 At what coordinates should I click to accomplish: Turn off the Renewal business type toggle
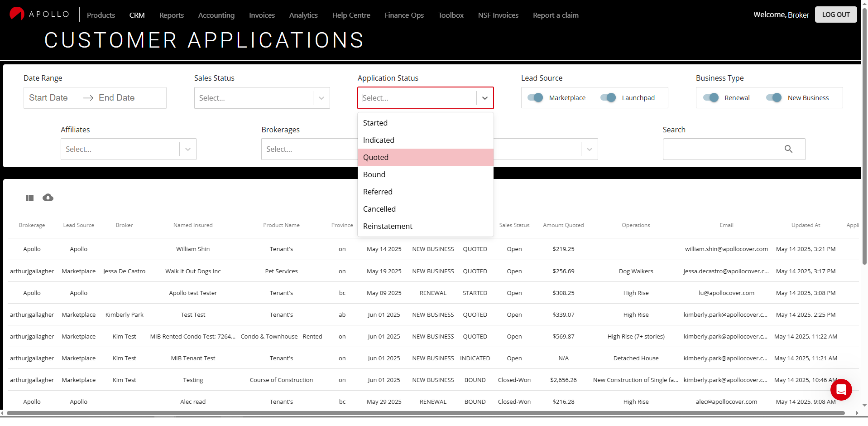tap(711, 98)
